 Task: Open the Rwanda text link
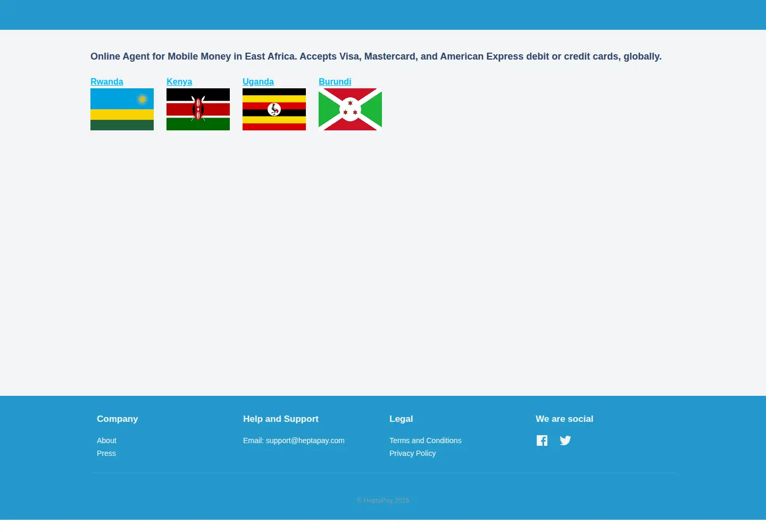coord(107,81)
